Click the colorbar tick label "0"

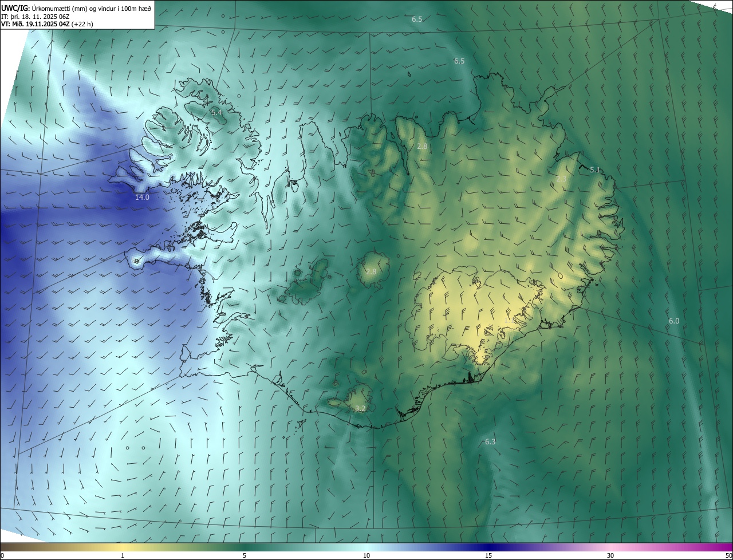pyautogui.click(x=2, y=556)
